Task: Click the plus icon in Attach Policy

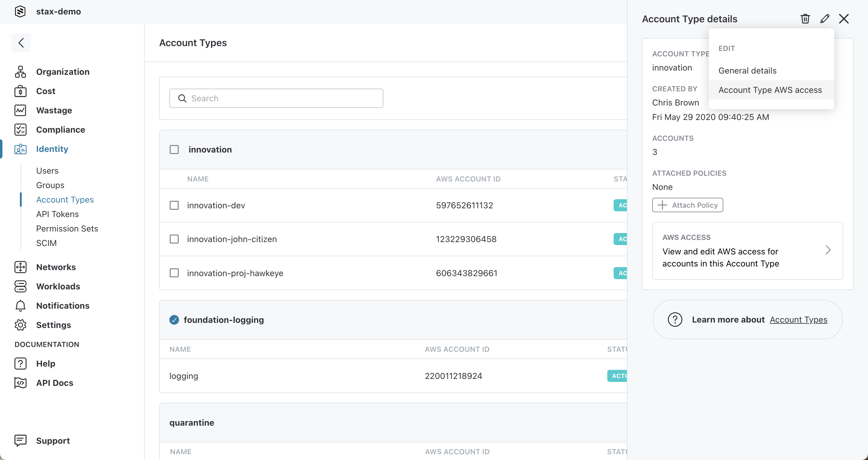Action: coord(662,205)
